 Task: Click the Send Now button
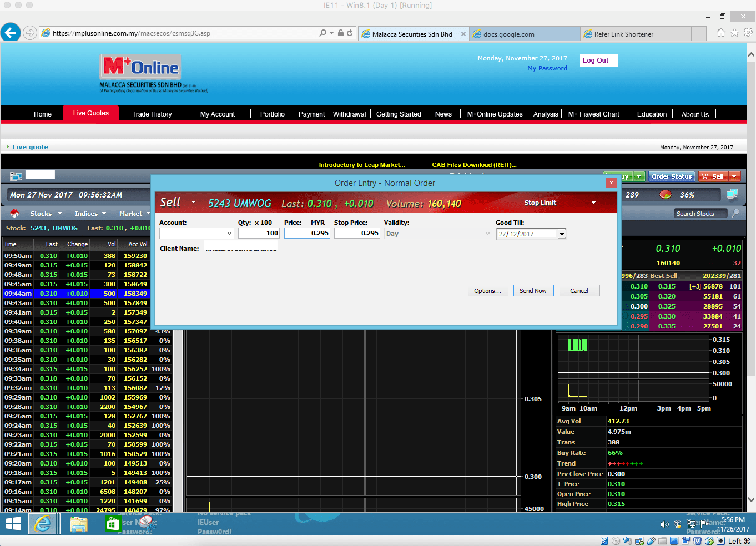533,291
